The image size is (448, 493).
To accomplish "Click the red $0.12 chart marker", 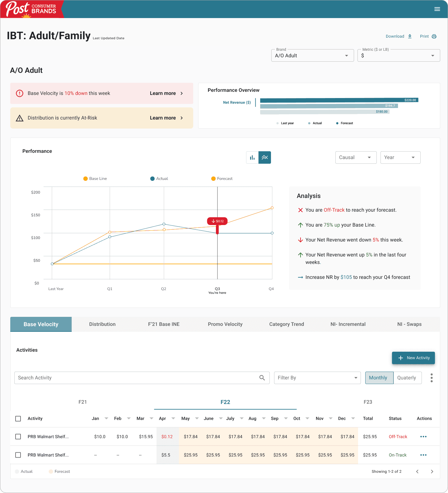I will [x=217, y=221].
